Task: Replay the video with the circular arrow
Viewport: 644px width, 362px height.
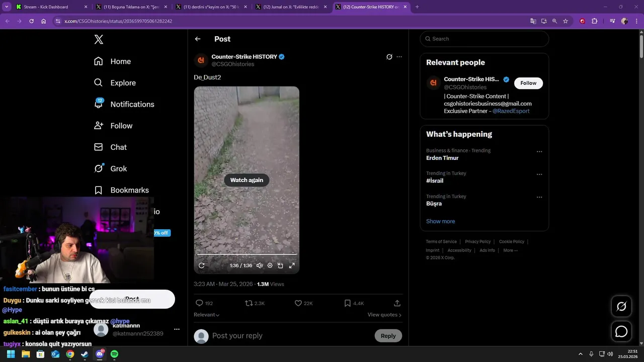Action: pyautogui.click(x=202, y=265)
